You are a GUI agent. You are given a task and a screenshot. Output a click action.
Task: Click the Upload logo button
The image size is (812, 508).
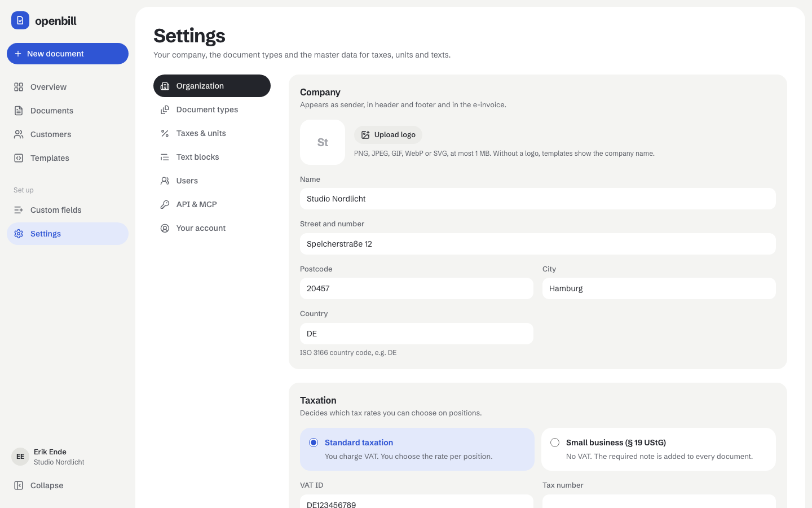[388, 135]
